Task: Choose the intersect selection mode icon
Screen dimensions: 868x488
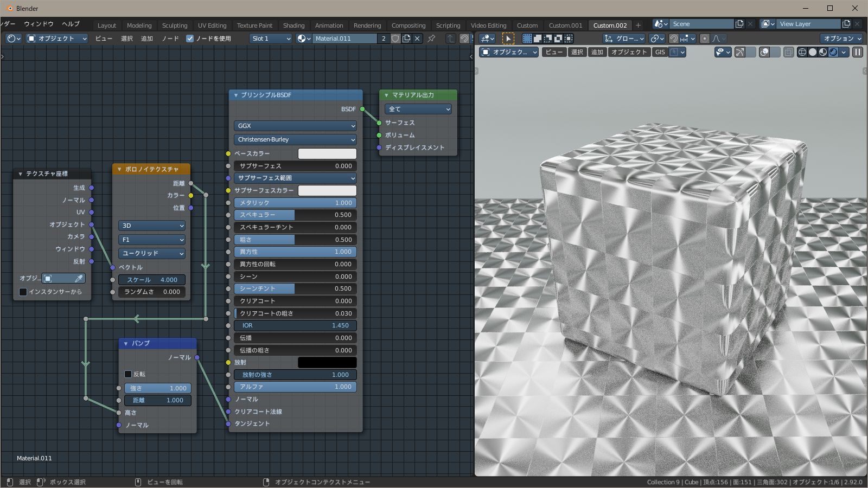Action: pyautogui.click(x=569, y=38)
